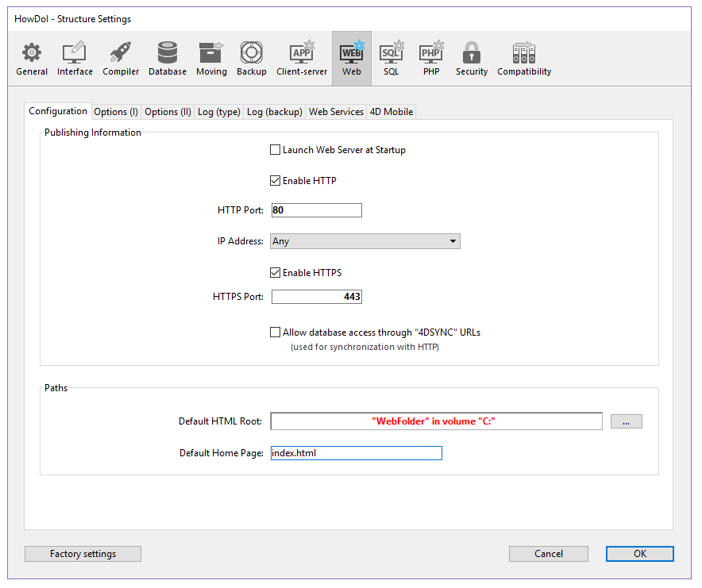702x588 pixels.
Task: Open the Compiler rocket icon
Action: point(121,60)
